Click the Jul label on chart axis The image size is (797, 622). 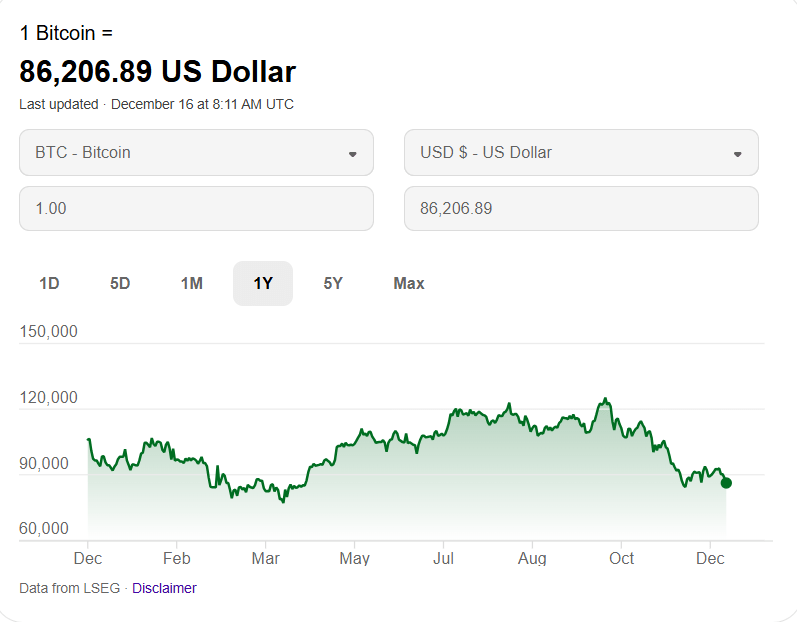point(443,558)
